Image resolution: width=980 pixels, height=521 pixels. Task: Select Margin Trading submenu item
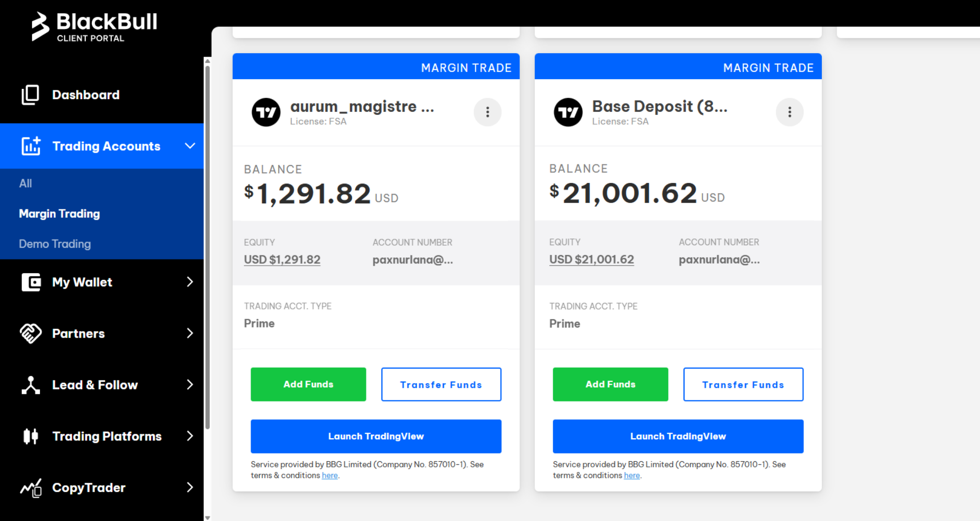pyautogui.click(x=59, y=214)
